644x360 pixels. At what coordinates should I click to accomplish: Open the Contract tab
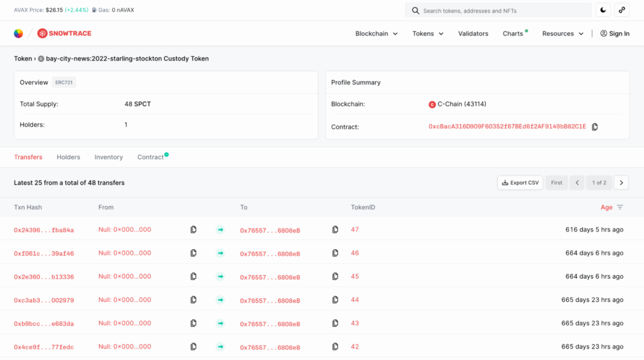point(150,157)
